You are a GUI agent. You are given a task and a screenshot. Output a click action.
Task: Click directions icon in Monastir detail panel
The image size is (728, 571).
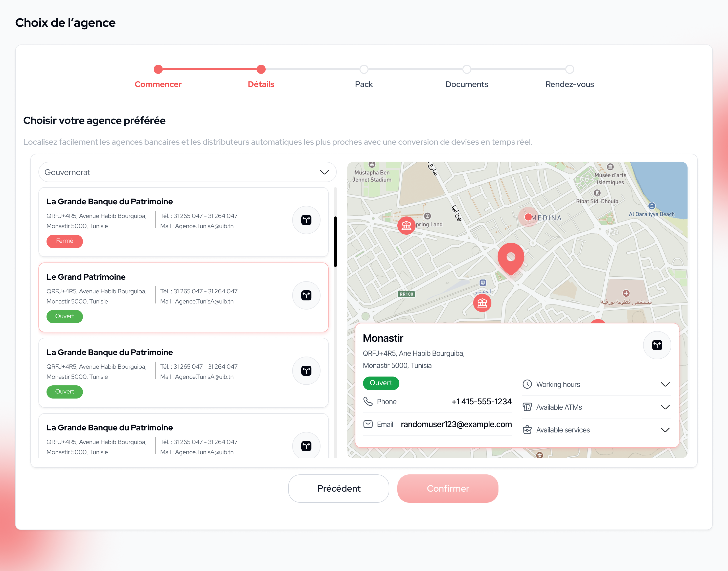click(x=657, y=345)
